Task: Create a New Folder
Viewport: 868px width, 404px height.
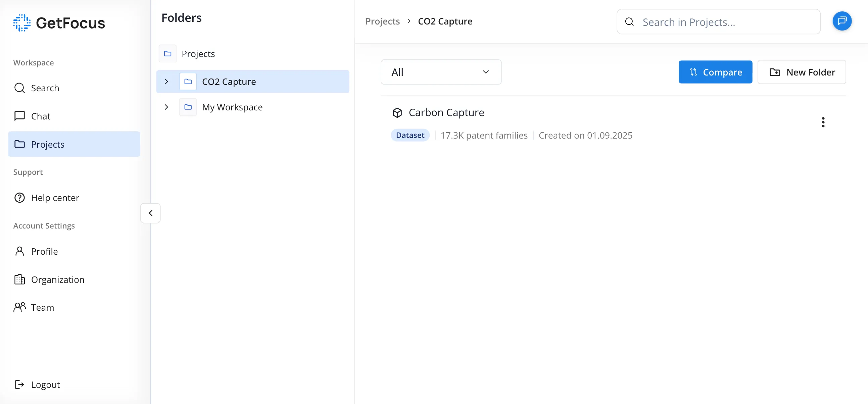Action: point(802,72)
